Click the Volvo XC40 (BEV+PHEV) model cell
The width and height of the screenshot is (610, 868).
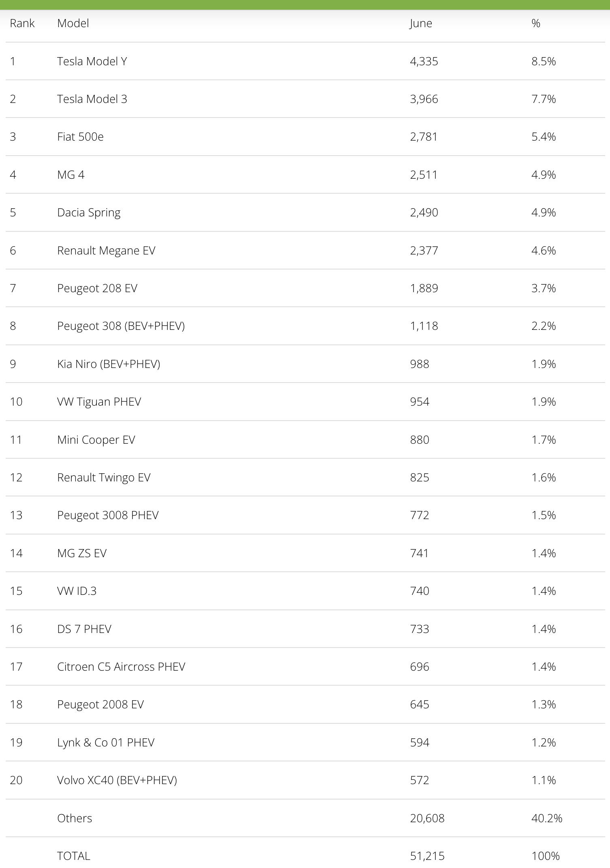pyautogui.click(x=117, y=780)
